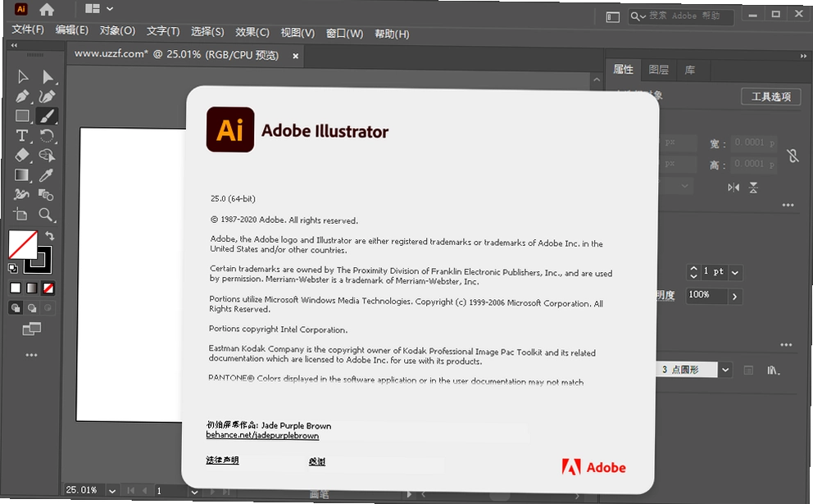Open the 编辑(E) menu
This screenshot has width=813, height=504.
click(72, 30)
